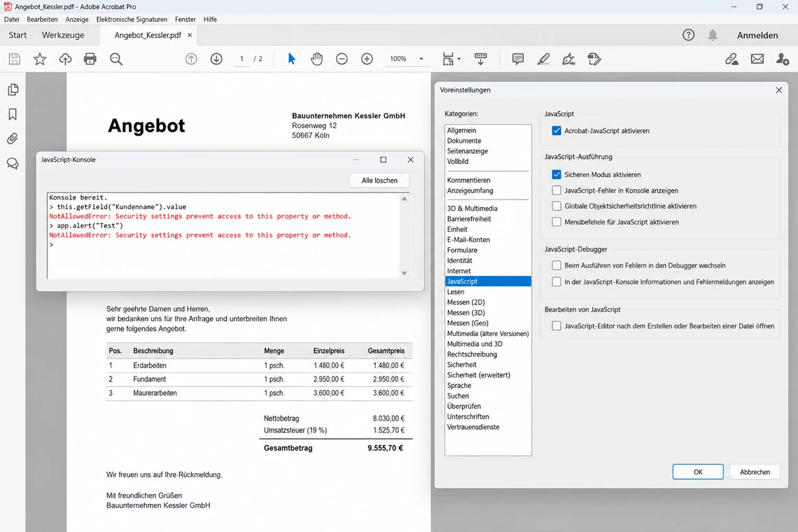The width and height of the screenshot is (798, 532).
Task: Open the Datei menu
Action: click(12, 20)
